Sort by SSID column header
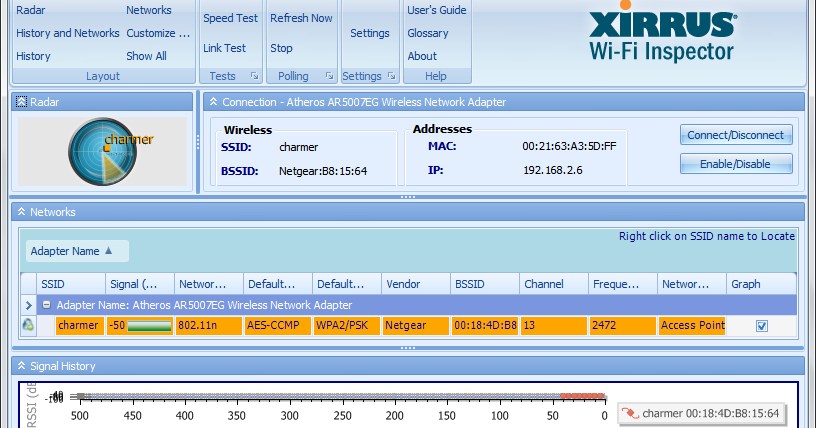 [x=71, y=284]
